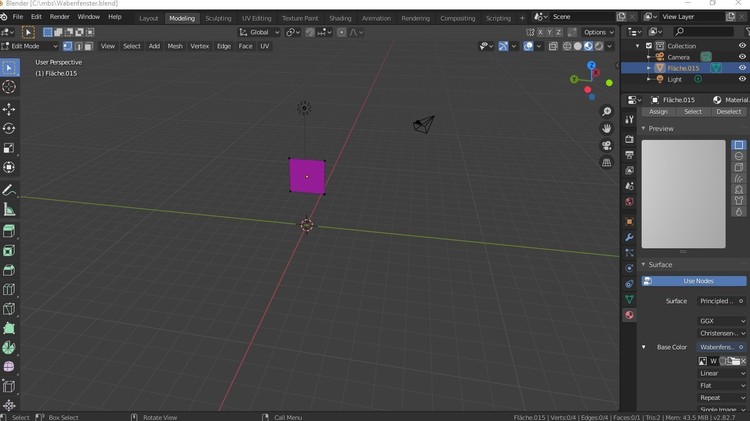Switch to the Shading workspace tab

point(340,18)
